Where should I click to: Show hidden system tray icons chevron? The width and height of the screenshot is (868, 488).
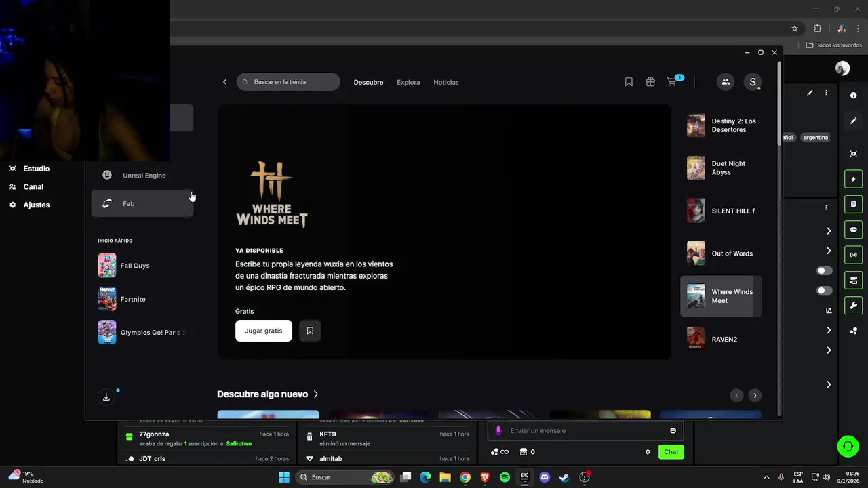pos(766,477)
